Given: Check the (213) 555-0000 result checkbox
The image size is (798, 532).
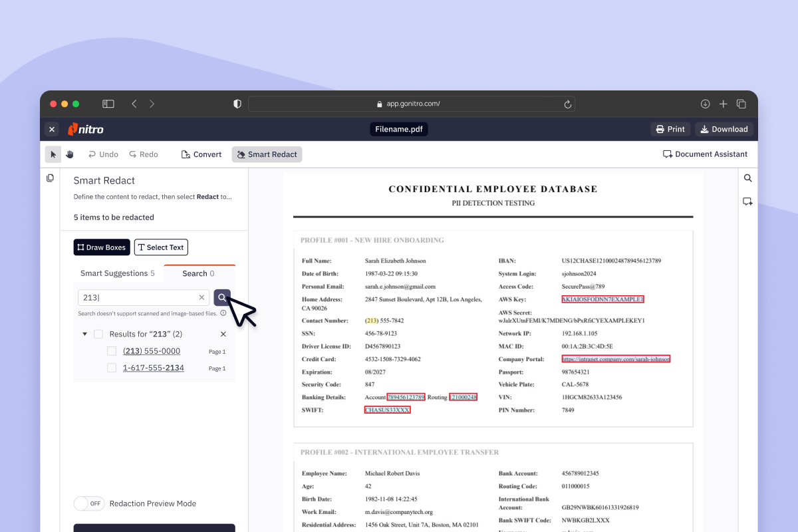Looking at the screenshot, I should tap(112, 351).
